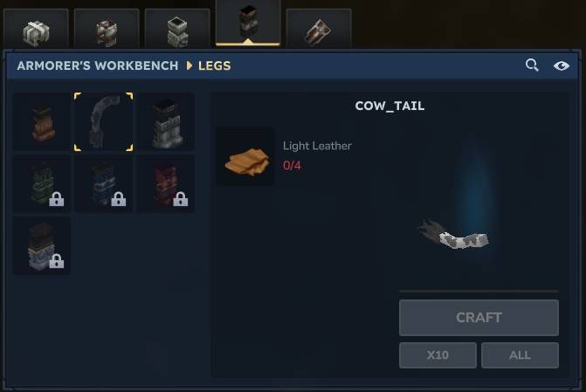
Task: Click the Light Leather ingredient icon
Action: tap(245, 156)
